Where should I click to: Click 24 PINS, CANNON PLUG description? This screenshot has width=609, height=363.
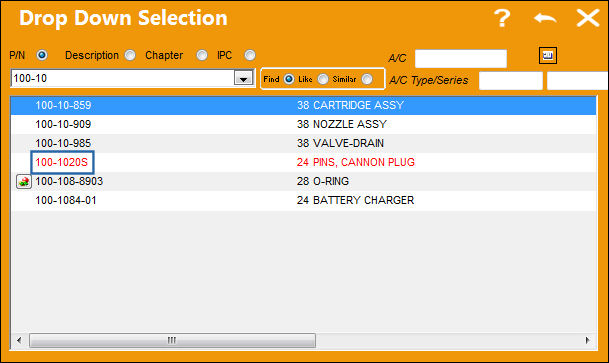356,162
